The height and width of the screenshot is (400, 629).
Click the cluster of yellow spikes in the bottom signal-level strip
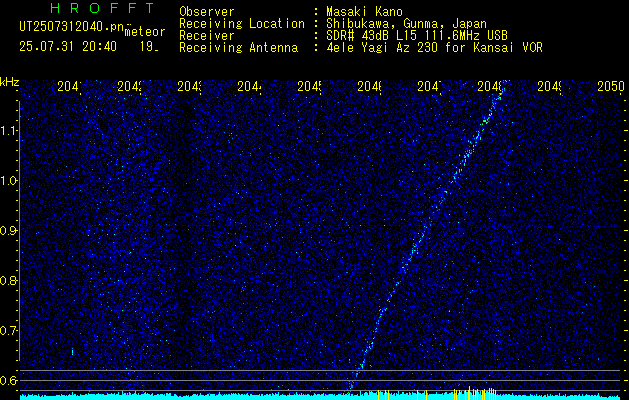[x=475, y=393]
